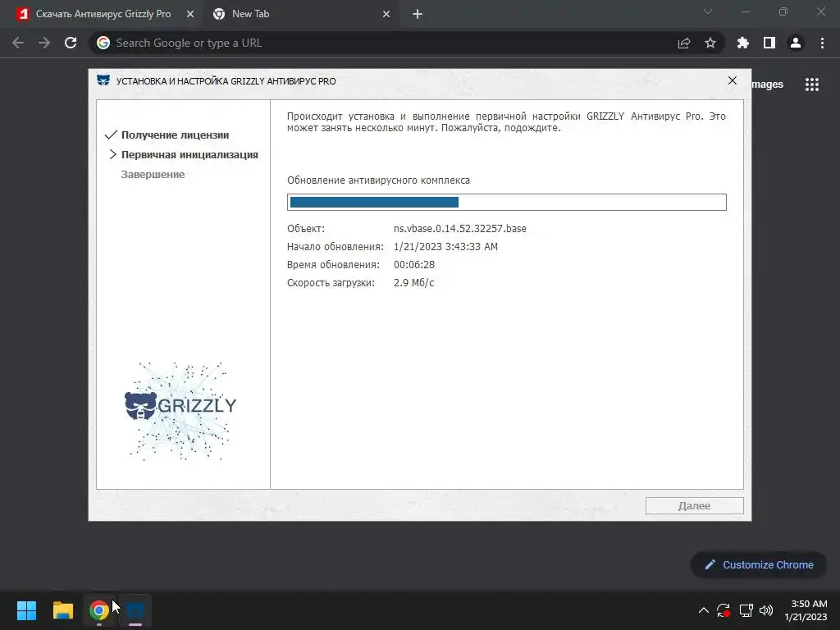840x630 pixels.
Task: Click the Обновление антивирусного комплекса label
Action: pyautogui.click(x=378, y=180)
